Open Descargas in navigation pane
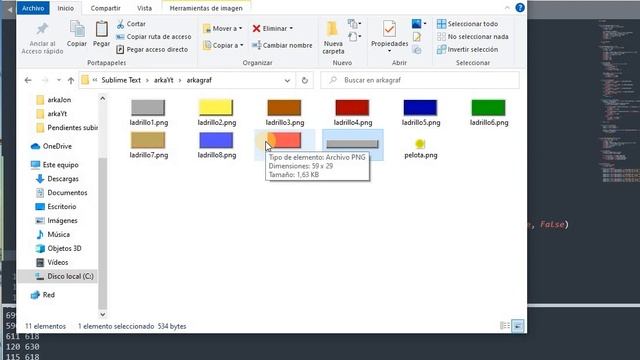Screen dimensions: 640x360 click(x=57, y=179)
